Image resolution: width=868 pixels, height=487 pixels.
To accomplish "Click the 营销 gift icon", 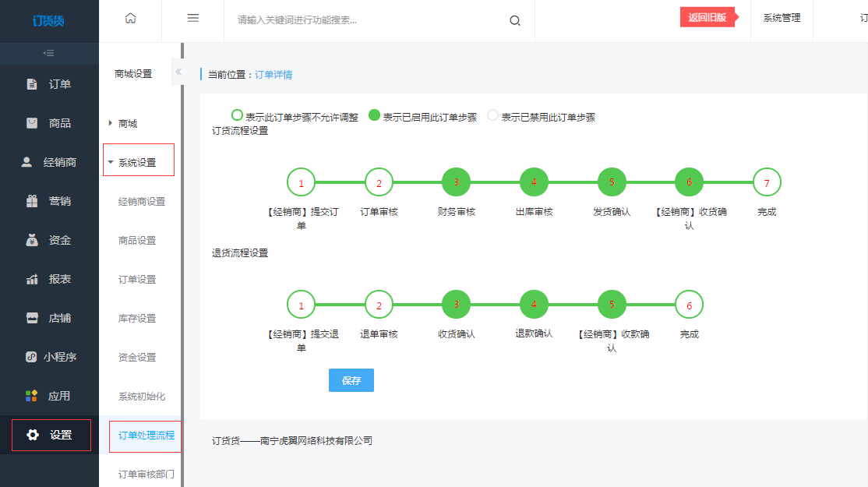I will pyautogui.click(x=32, y=201).
